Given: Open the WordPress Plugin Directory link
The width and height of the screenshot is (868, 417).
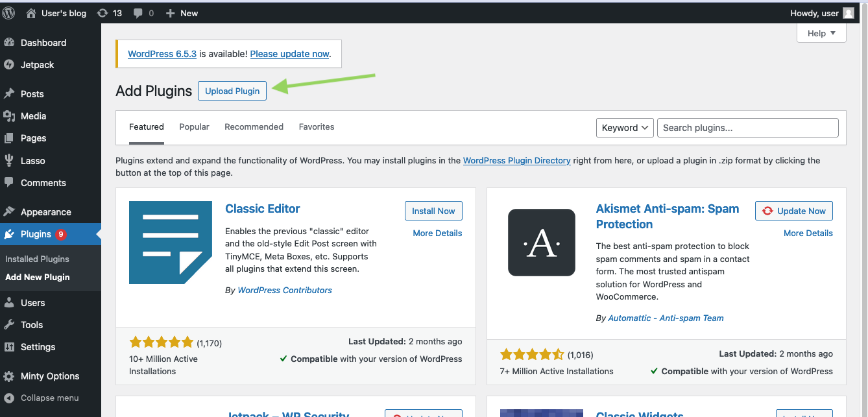Looking at the screenshot, I should click(x=517, y=160).
